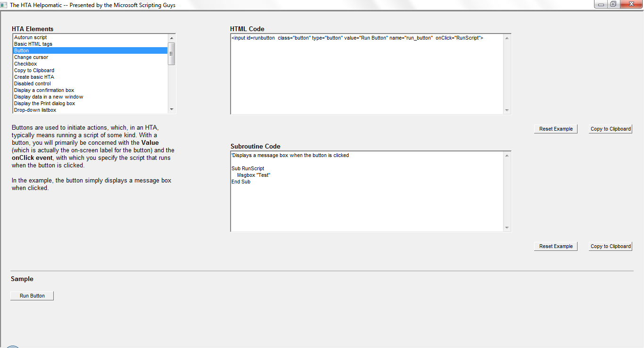Close the HTA Helpomatic window

point(631,4)
